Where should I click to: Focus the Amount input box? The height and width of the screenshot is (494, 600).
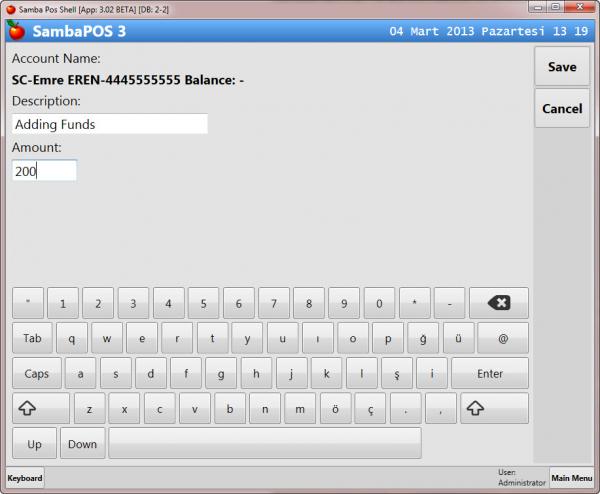click(x=44, y=171)
